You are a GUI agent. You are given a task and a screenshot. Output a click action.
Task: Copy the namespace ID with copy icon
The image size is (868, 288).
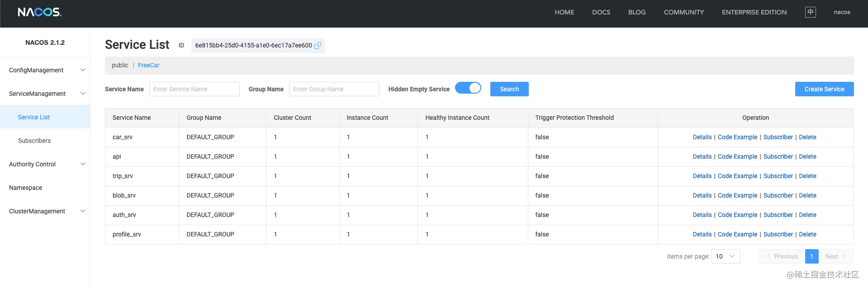[318, 46]
